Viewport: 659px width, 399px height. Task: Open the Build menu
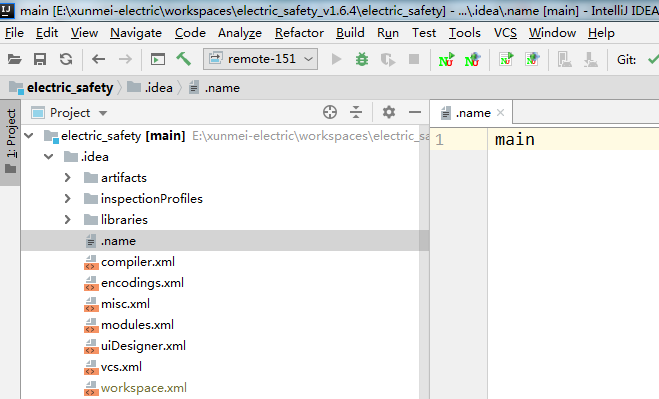[x=350, y=33]
